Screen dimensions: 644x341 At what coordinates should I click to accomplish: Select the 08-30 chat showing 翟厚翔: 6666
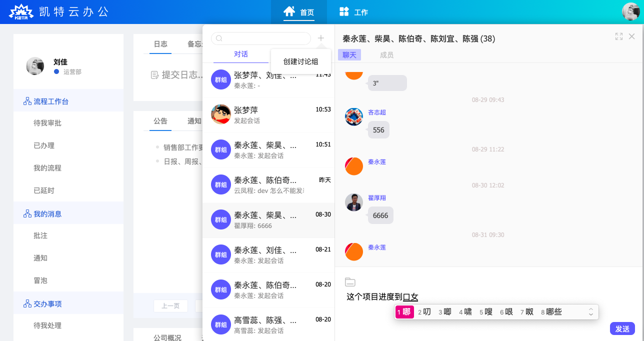coord(268,219)
